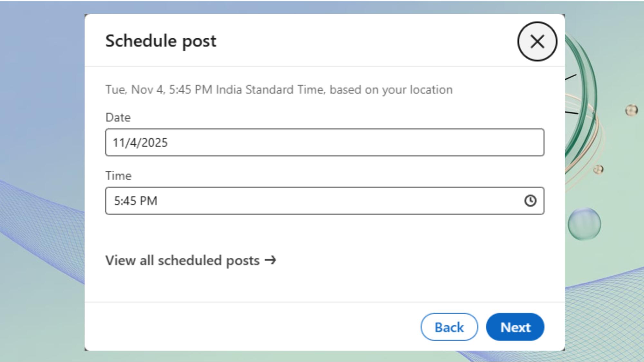Click the Schedule post heading

click(x=160, y=41)
